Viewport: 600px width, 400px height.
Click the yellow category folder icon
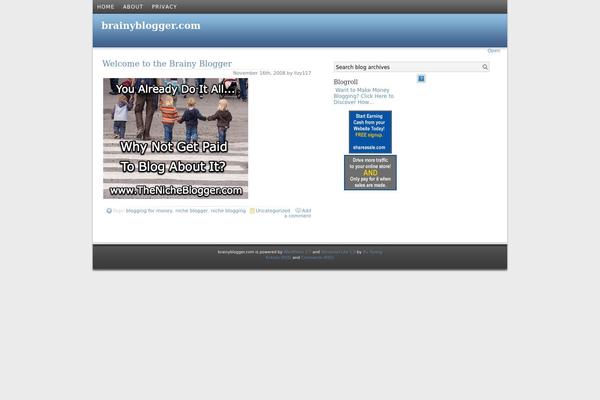coord(252,211)
